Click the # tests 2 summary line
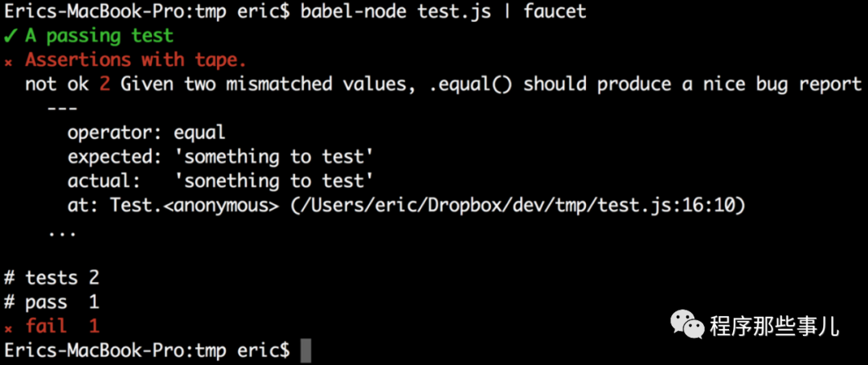The height and width of the screenshot is (365, 868). point(51,278)
